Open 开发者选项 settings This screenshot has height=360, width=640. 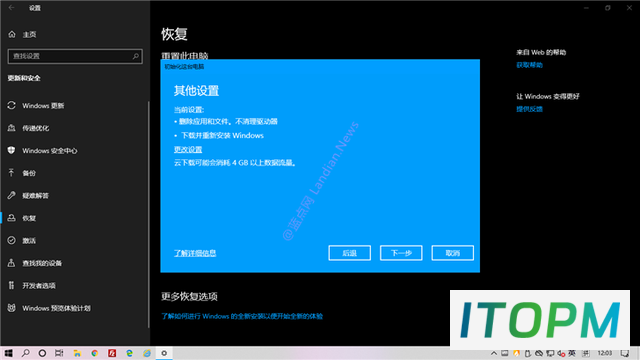pyautogui.click(x=39, y=285)
